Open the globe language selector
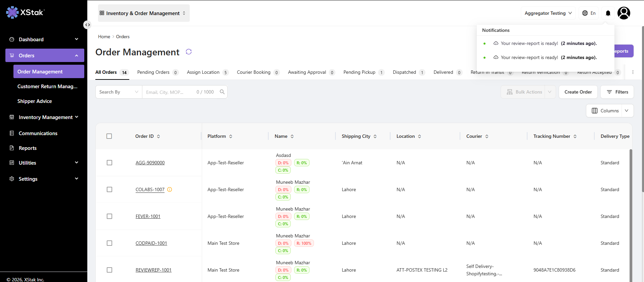The height and width of the screenshot is (282, 644). [x=589, y=13]
